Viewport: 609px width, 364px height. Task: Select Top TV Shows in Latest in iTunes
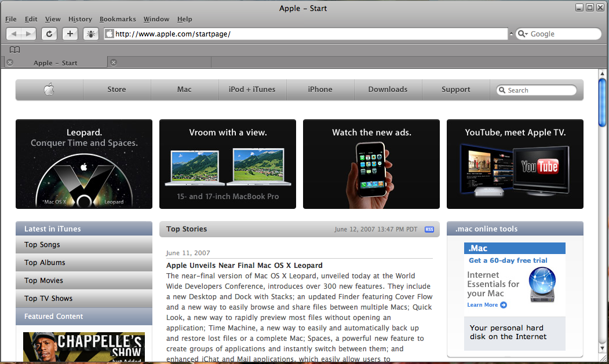(x=84, y=299)
